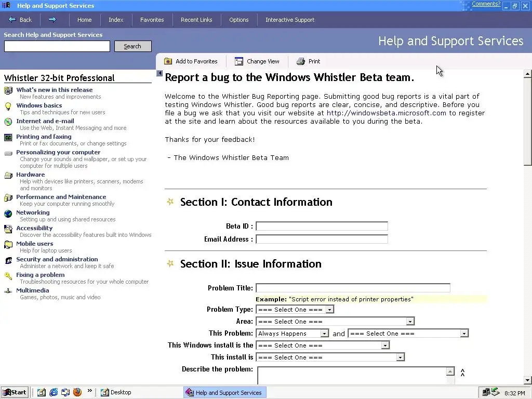Image resolution: width=532 pixels, height=399 pixels.
Task: Click the Hardware folder icon
Action: pyautogui.click(x=8, y=176)
